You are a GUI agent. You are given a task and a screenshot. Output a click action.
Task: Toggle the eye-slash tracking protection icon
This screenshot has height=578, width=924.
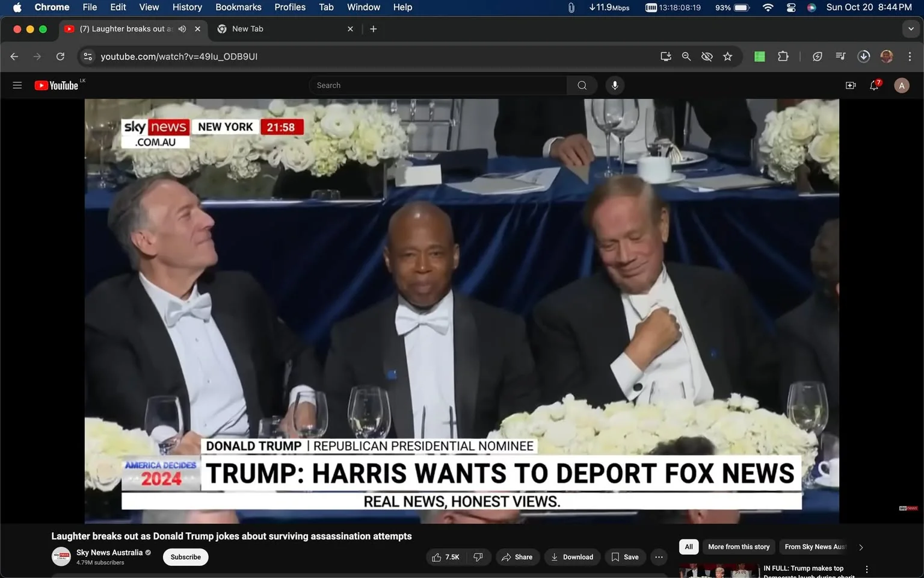tap(707, 57)
